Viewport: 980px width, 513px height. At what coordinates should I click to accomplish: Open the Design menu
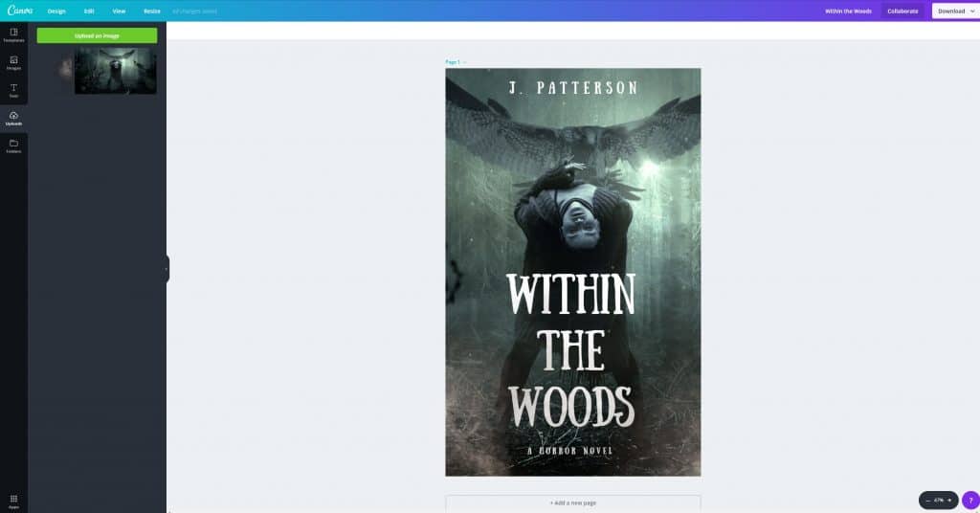pos(56,11)
